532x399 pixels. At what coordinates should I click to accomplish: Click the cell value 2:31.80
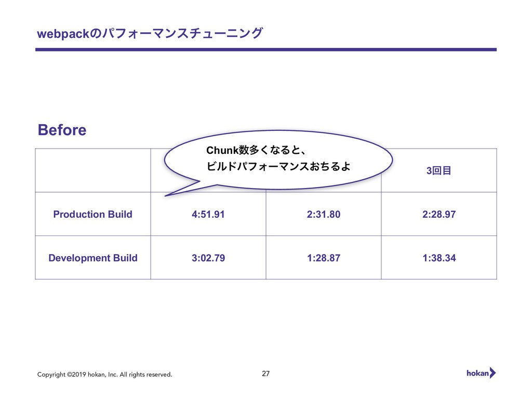click(x=324, y=214)
